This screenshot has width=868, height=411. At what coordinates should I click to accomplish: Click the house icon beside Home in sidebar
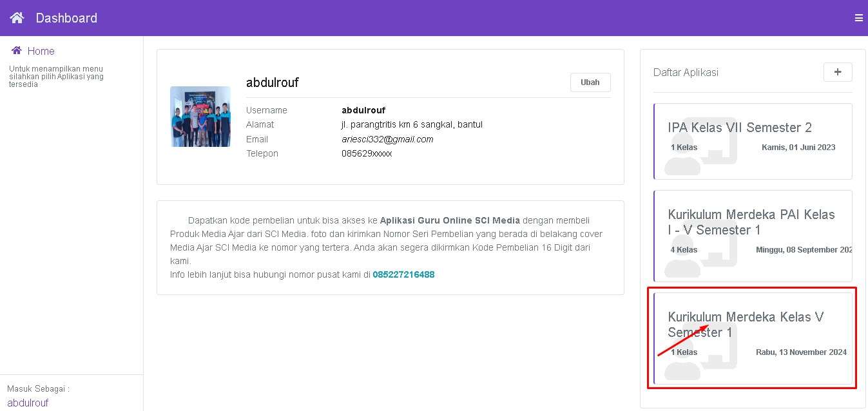tap(17, 51)
